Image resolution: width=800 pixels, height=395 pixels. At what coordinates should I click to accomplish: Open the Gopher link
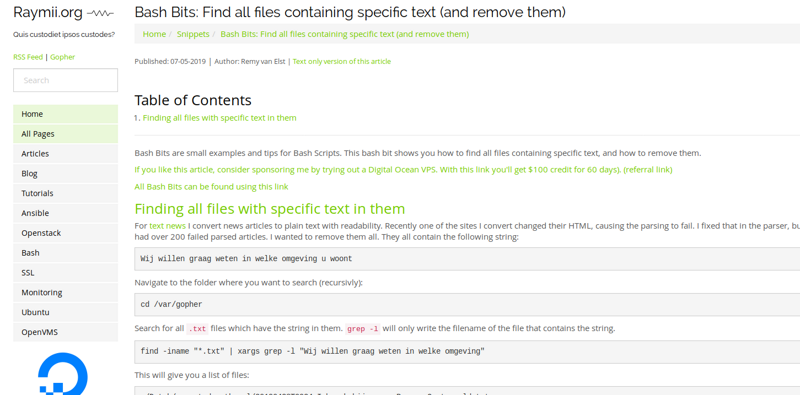tap(62, 57)
